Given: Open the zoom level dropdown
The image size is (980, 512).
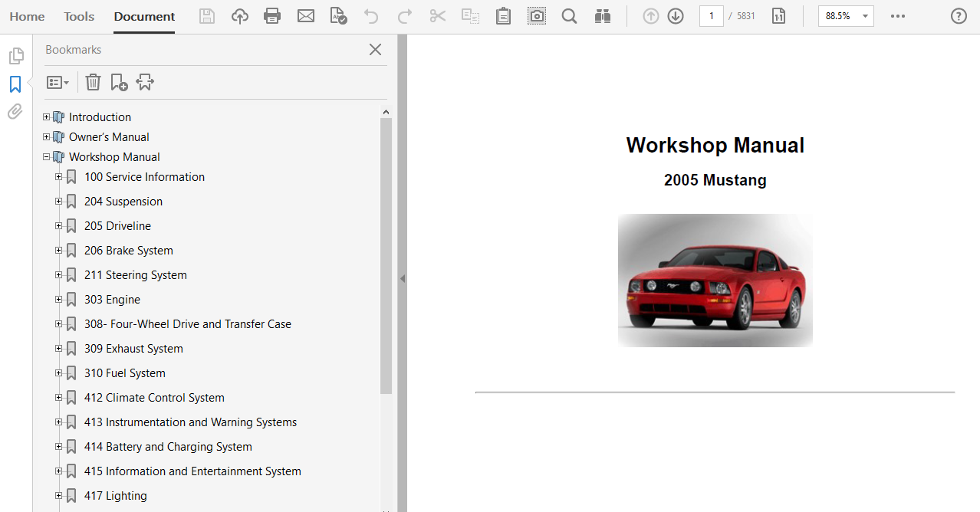Looking at the screenshot, I should pos(865,16).
